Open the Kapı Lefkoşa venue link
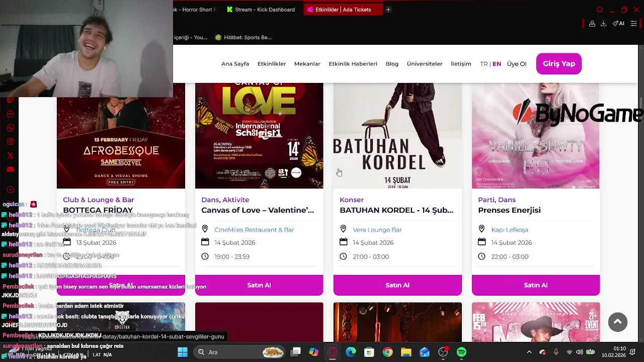The height and width of the screenshot is (362, 644). click(x=510, y=230)
